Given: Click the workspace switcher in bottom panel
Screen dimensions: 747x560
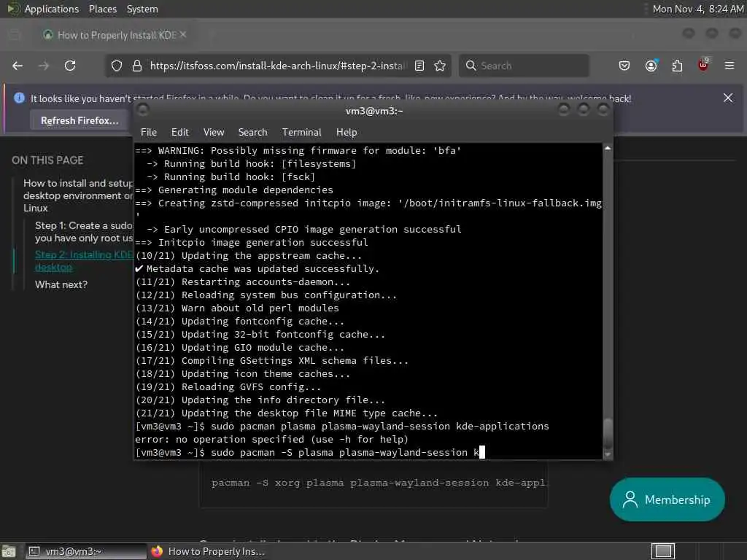Looking at the screenshot, I should point(663,551).
